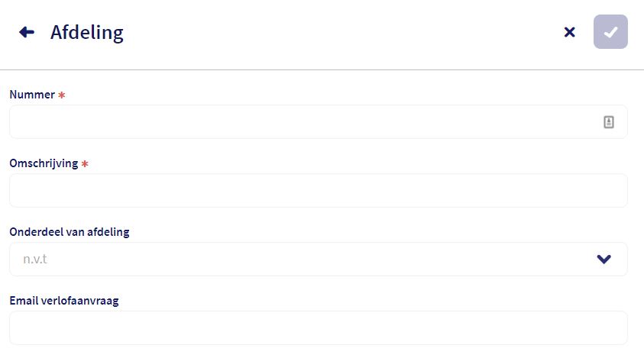The height and width of the screenshot is (358, 644).
Task: Click the Nummer field label
Action: [x=32, y=95]
